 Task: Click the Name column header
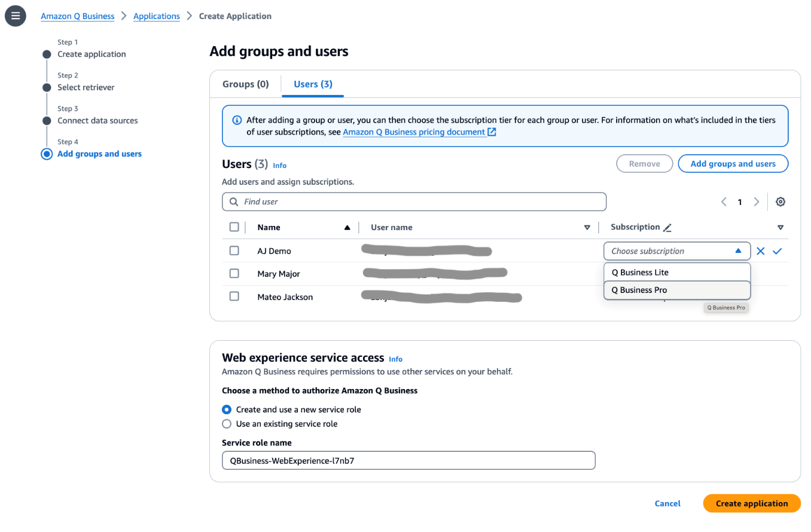(269, 228)
